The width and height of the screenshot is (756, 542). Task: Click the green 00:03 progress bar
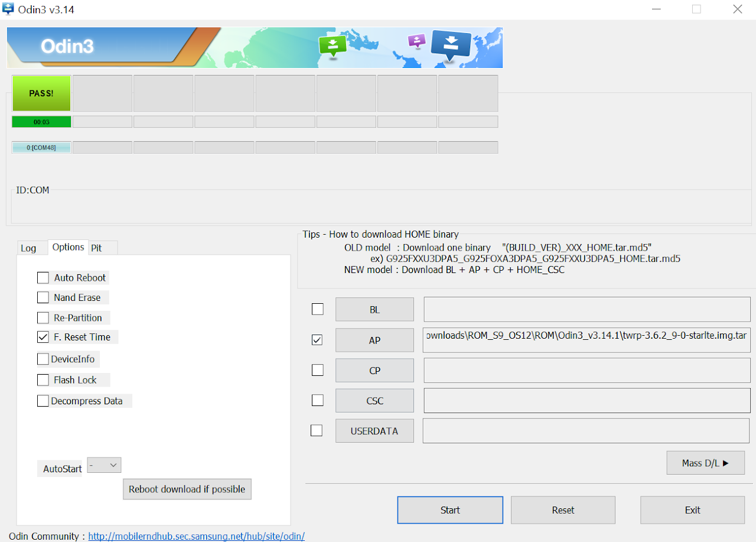click(41, 122)
